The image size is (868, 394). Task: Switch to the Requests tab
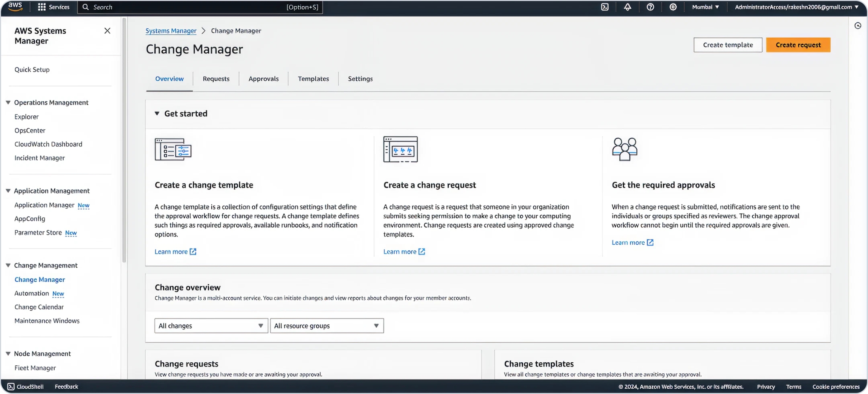pyautogui.click(x=216, y=79)
